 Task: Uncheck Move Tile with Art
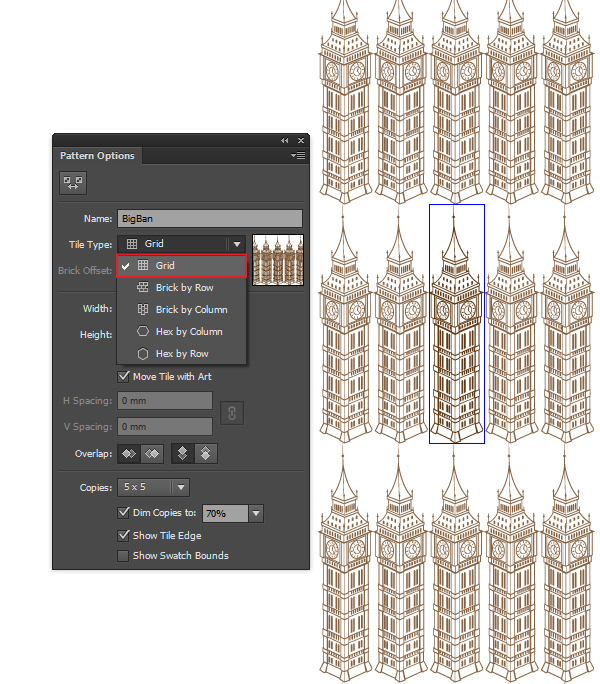click(123, 376)
